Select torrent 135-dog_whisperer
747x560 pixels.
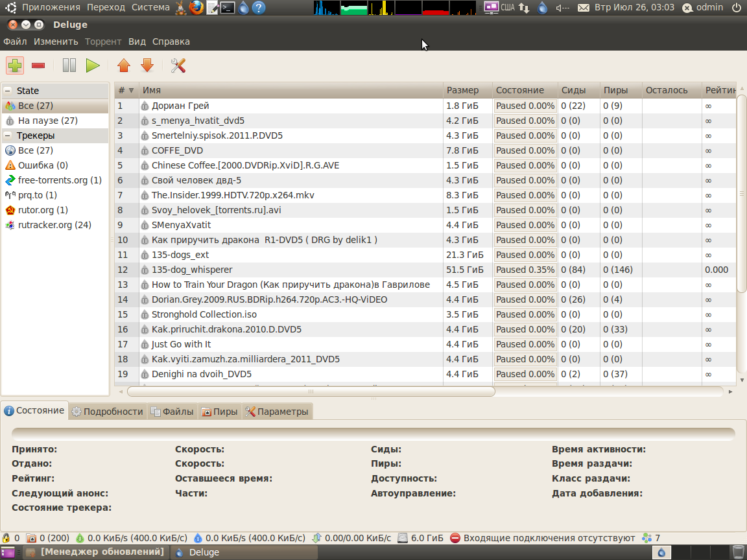(x=425, y=270)
